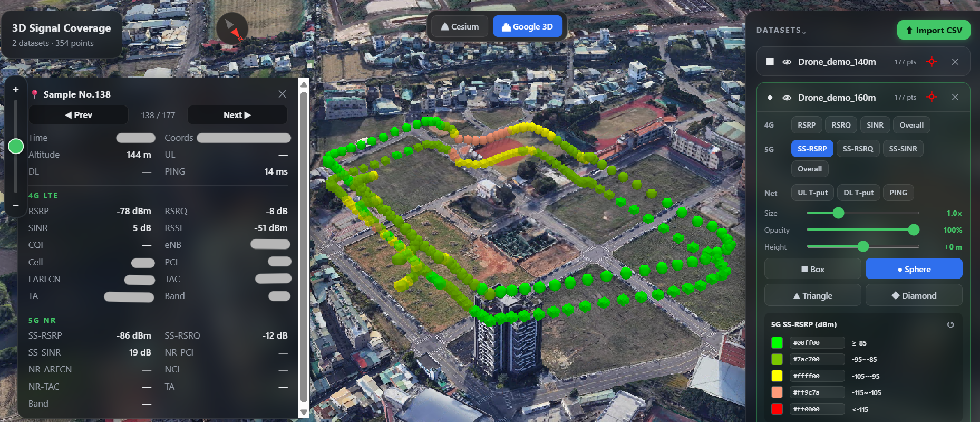Remove the Drone_demo_140m dataset

(x=955, y=62)
